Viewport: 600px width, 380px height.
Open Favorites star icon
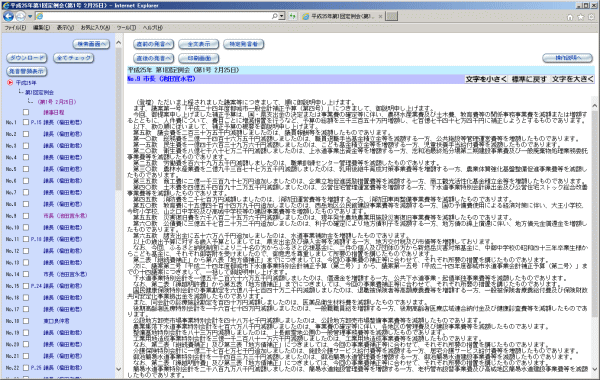(580, 17)
